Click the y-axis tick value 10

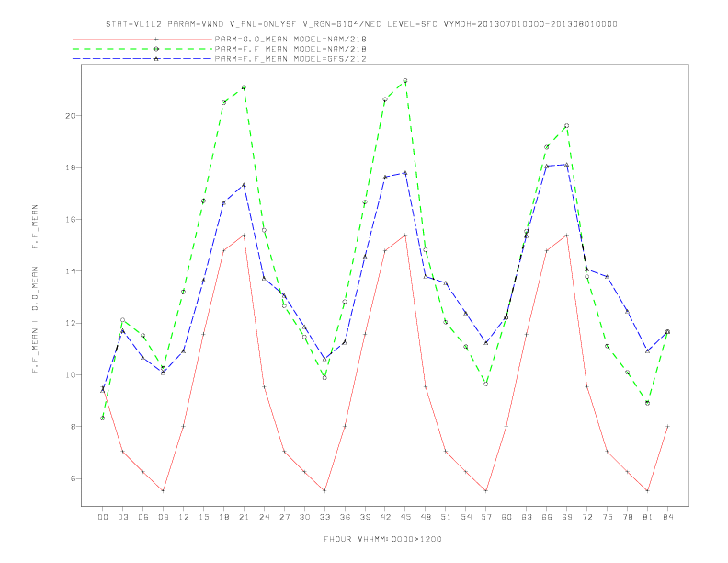(x=71, y=374)
